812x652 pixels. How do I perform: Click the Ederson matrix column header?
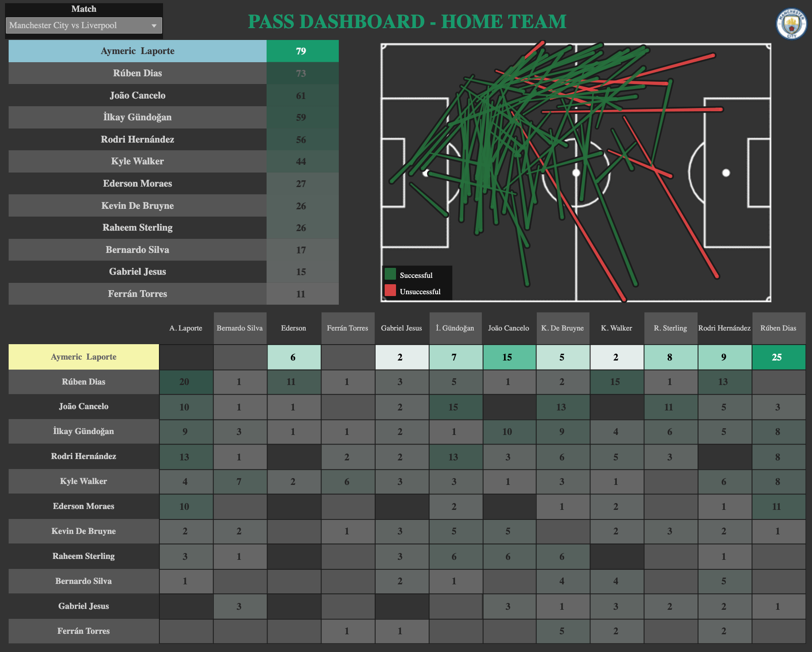[293, 328]
